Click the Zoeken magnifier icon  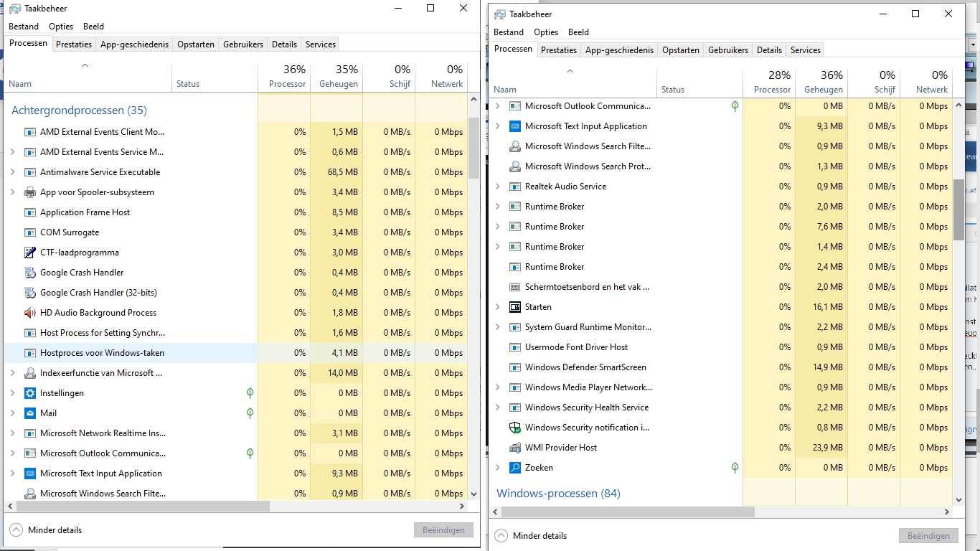tap(515, 468)
